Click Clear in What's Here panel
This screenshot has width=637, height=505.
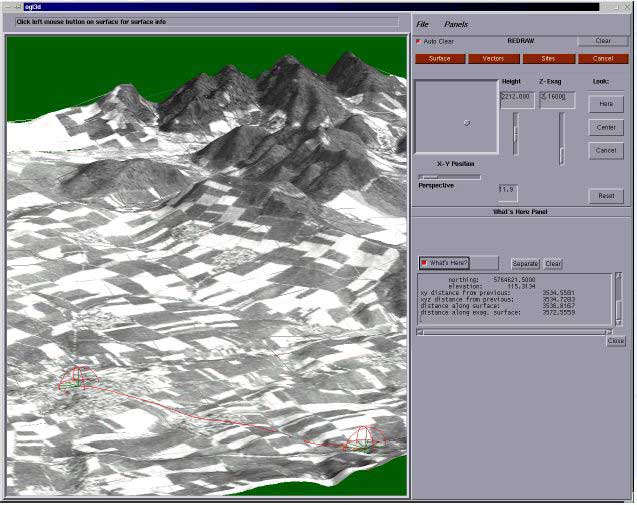(x=553, y=264)
